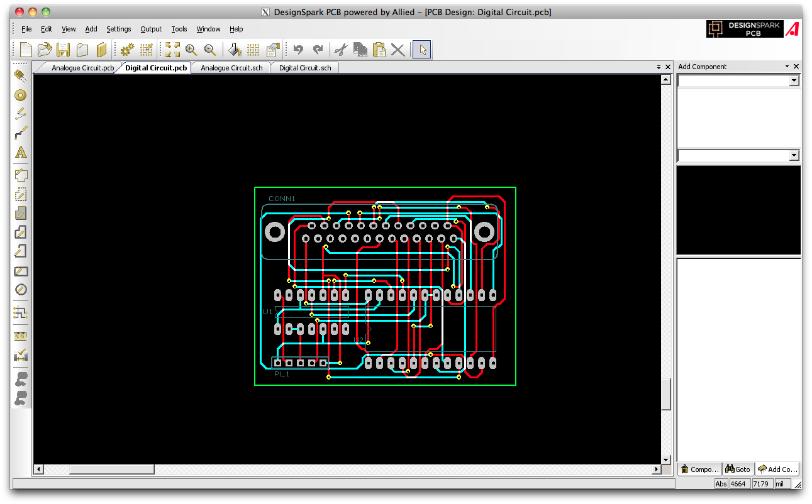Image resolution: width=812 pixels, height=504 pixels.
Task: Select the Add Pad tool in the sidebar
Action: click(20, 95)
